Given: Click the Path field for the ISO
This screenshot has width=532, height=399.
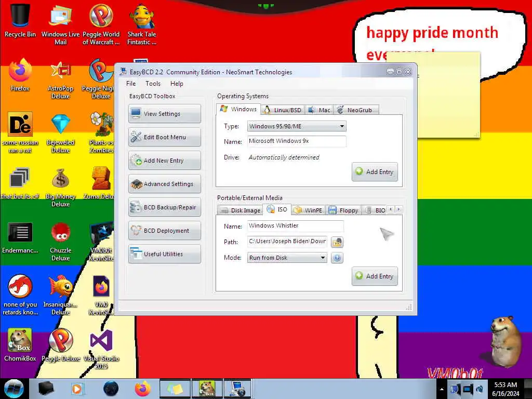Looking at the screenshot, I should point(287,242).
